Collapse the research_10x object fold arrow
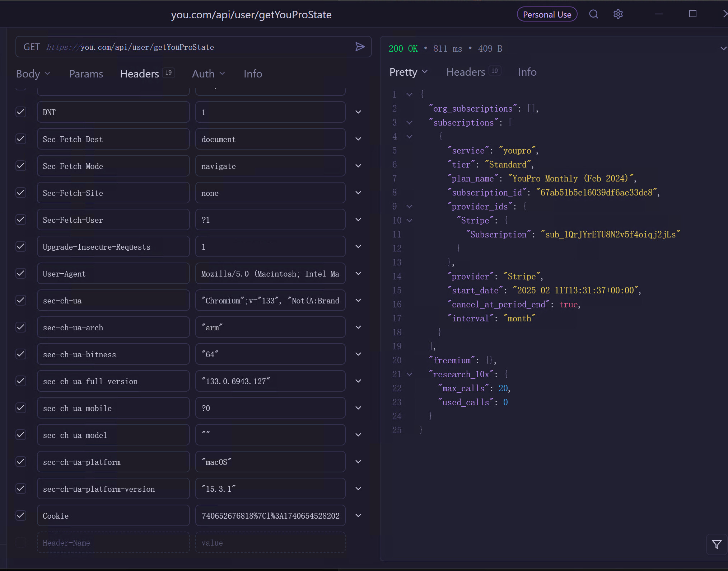Screen dimensions: 728x571 click(409, 374)
